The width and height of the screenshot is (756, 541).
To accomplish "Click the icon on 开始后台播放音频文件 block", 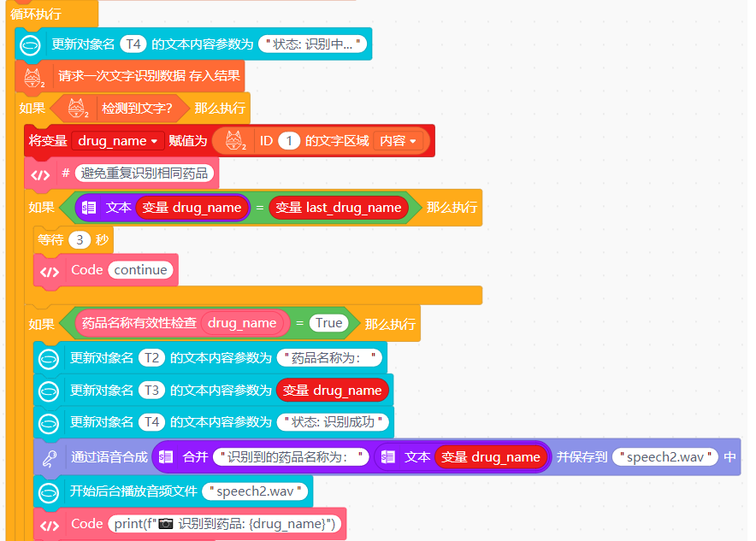I will (x=50, y=491).
